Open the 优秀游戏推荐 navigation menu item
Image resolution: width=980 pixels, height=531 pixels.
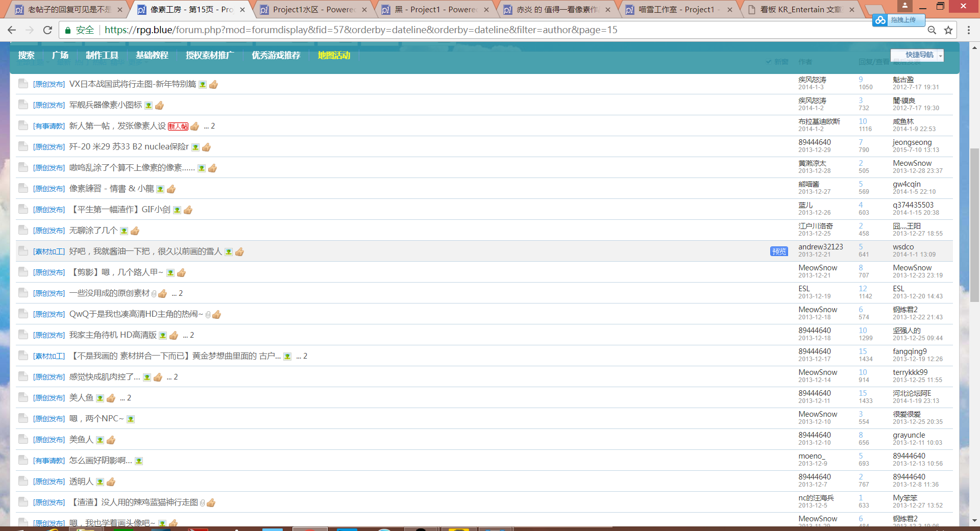click(276, 55)
